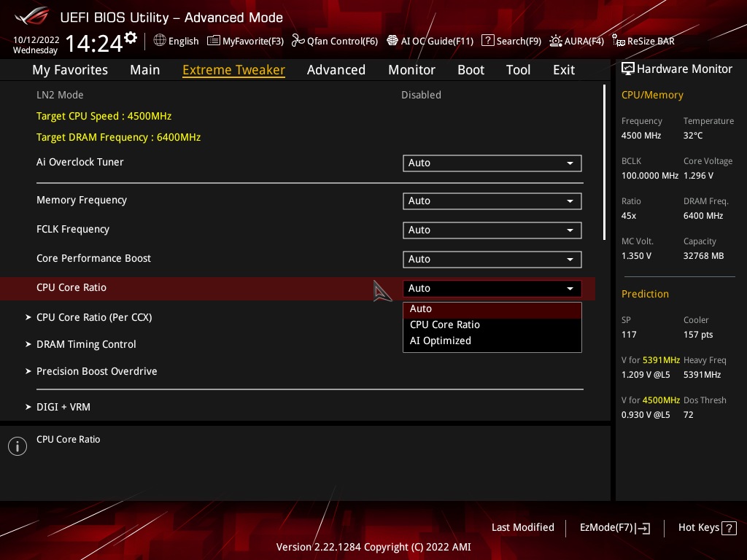Click the Hot Keys question-mark icon
The height and width of the screenshot is (560, 747).
729,528
